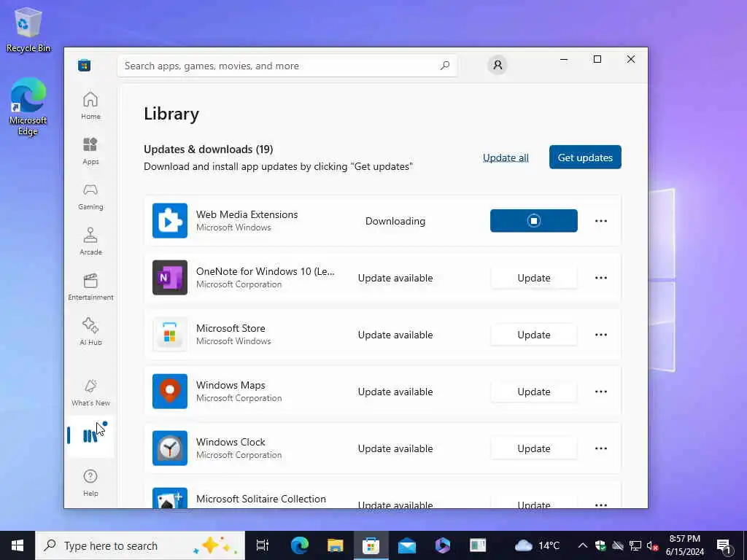Update the Microsoft Store app
Viewport: 747px width, 560px height.
pyautogui.click(x=533, y=335)
